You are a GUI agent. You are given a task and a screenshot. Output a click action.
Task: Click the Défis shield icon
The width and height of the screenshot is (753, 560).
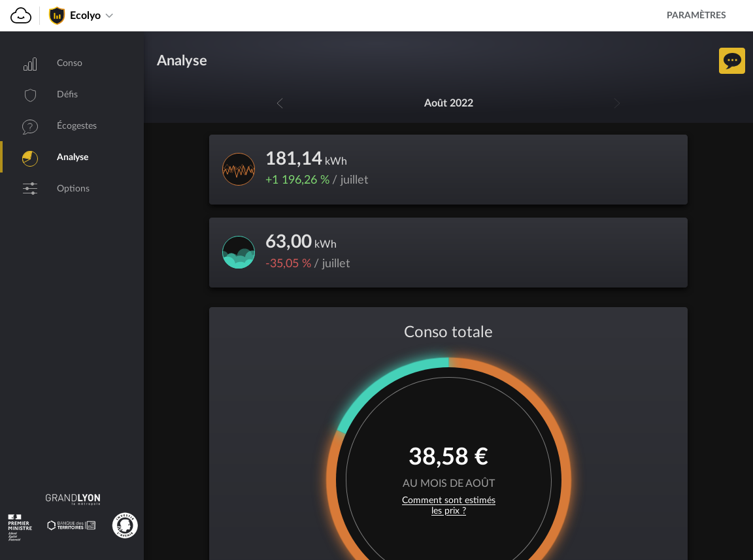(x=30, y=95)
